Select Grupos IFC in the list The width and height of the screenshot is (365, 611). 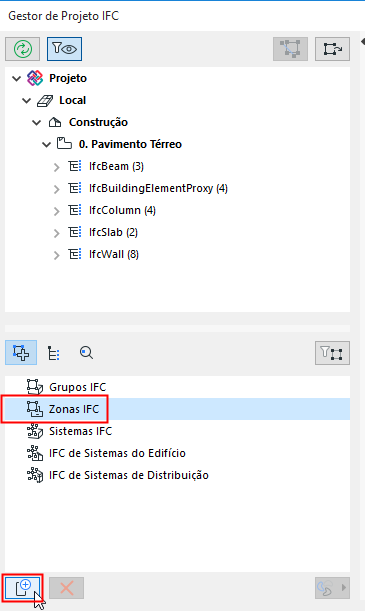[x=78, y=387]
